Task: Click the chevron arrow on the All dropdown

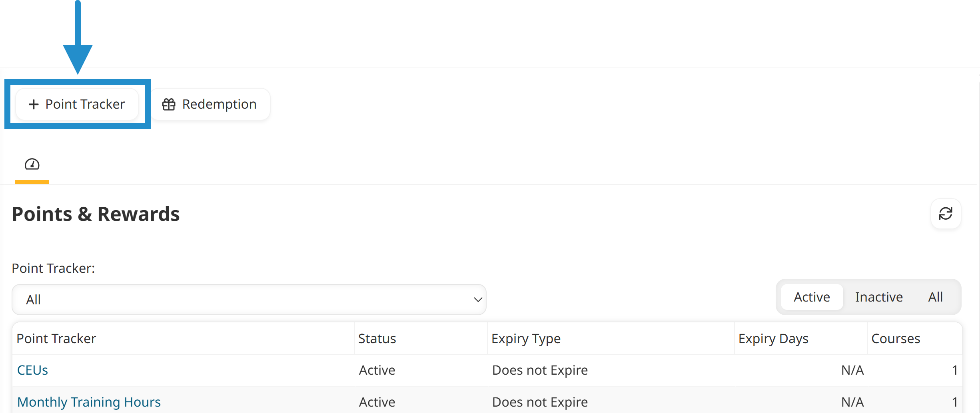Action: (x=477, y=300)
